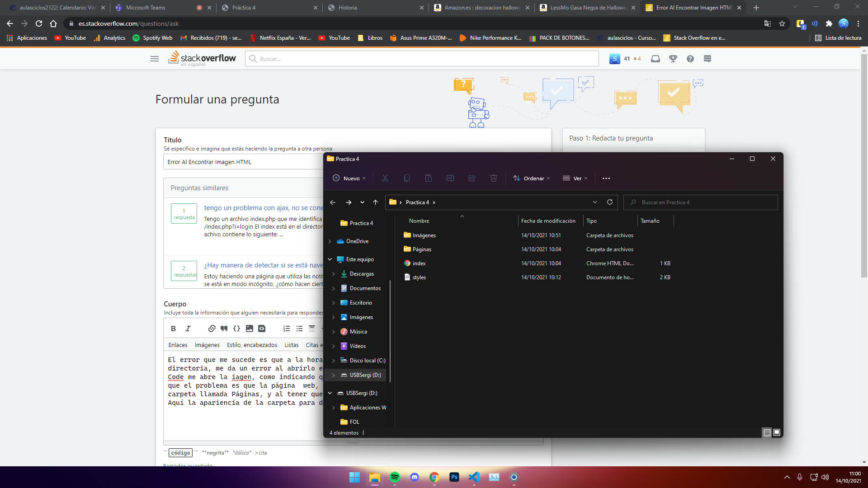Open the Ordenar sort dropdown
The height and width of the screenshot is (488, 868).
(x=532, y=178)
